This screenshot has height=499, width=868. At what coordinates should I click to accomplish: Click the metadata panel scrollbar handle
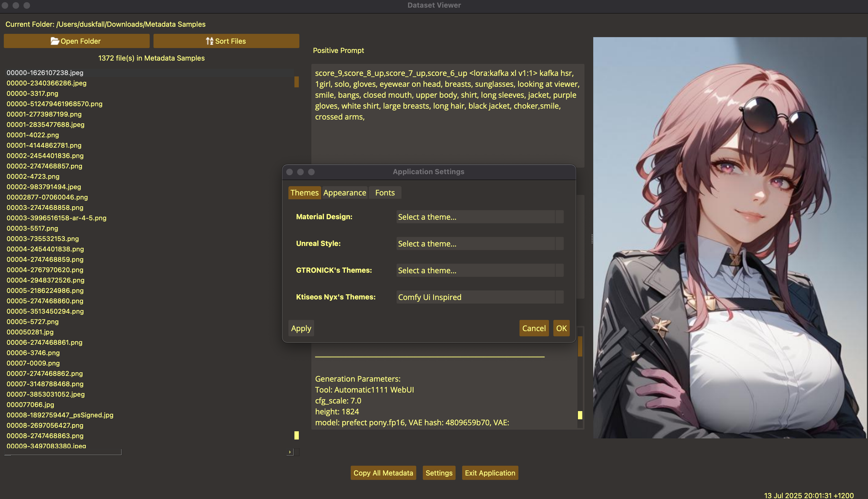point(580,346)
